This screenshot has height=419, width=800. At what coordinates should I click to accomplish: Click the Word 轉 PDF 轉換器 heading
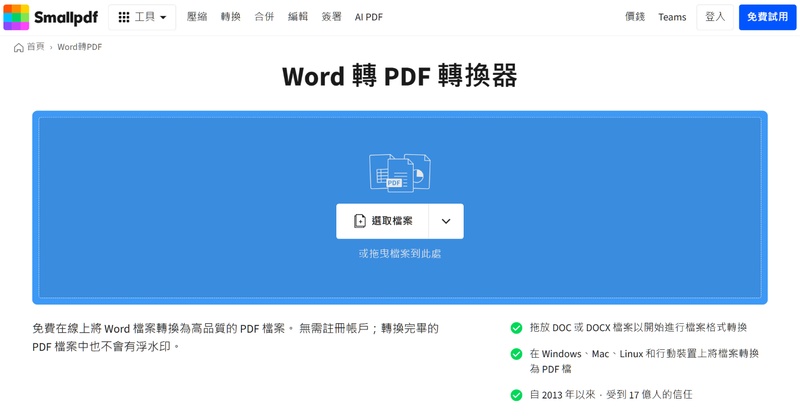pos(400,76)
